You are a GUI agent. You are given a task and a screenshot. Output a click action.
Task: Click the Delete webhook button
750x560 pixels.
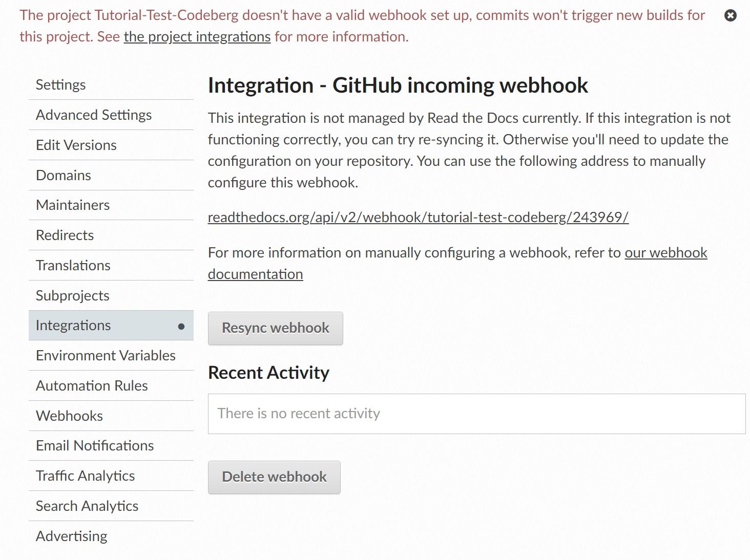pos(274,477)
